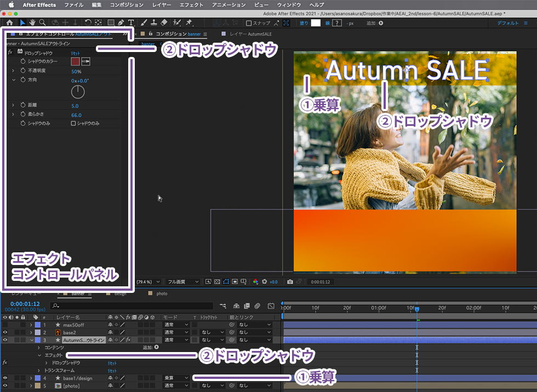Open the フル画質 resolution dropdown
537x392 pixels.
(183, 282)
